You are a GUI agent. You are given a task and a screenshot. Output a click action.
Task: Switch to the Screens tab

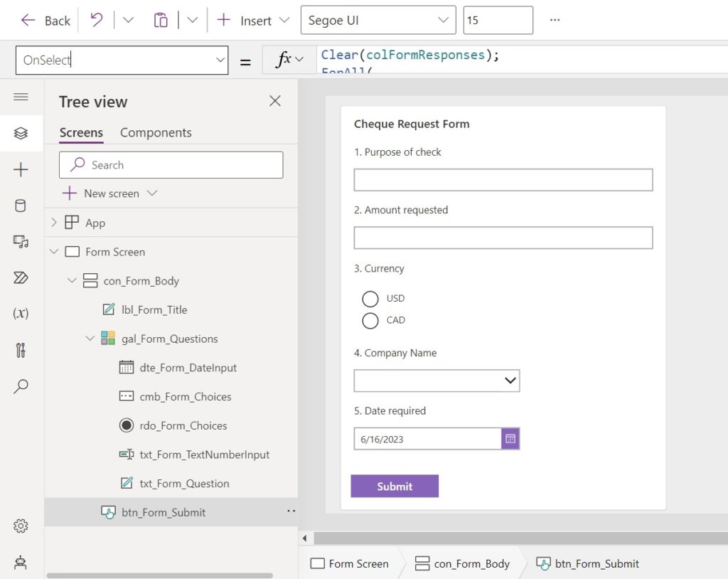pyautogui.click(x=80, y=132)
